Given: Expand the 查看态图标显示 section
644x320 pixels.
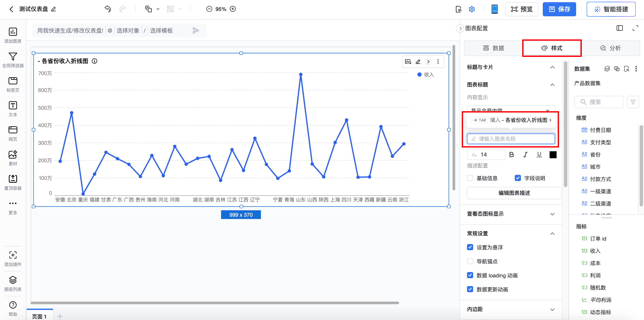Looking at the screenshot, I should 552,214.
